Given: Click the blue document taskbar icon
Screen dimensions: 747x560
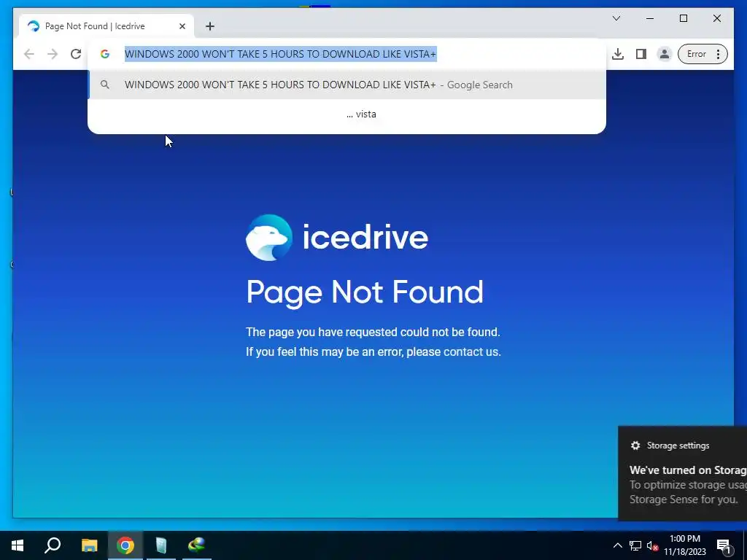Looking at the screenshot, I should pos(161,545).
